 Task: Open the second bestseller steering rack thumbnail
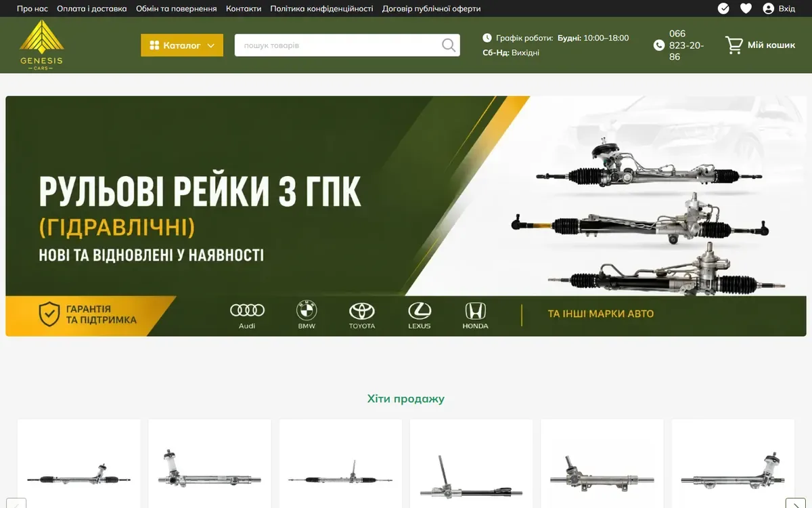(x=210, y=469)
